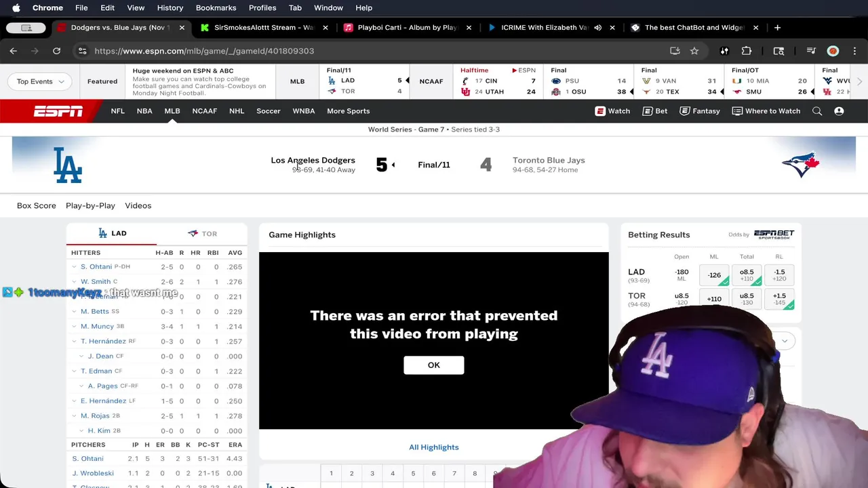Image resolution: width=868 pixels, height=488 pixels.
Task: Open the Chrome Extensions puzzle icon
Action: pyautogui.click(x=747, y=51)
